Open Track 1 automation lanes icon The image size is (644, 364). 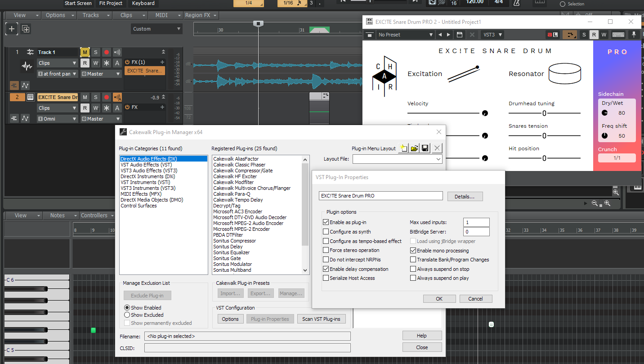tap(25, 85)
